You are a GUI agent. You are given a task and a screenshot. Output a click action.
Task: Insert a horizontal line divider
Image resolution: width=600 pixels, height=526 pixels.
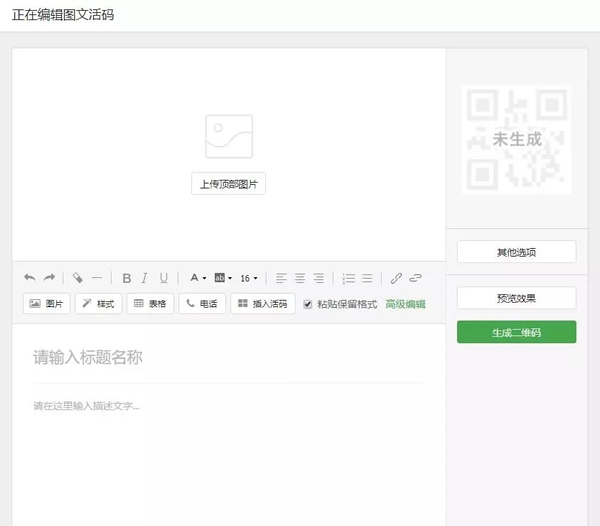coord(97,278)
